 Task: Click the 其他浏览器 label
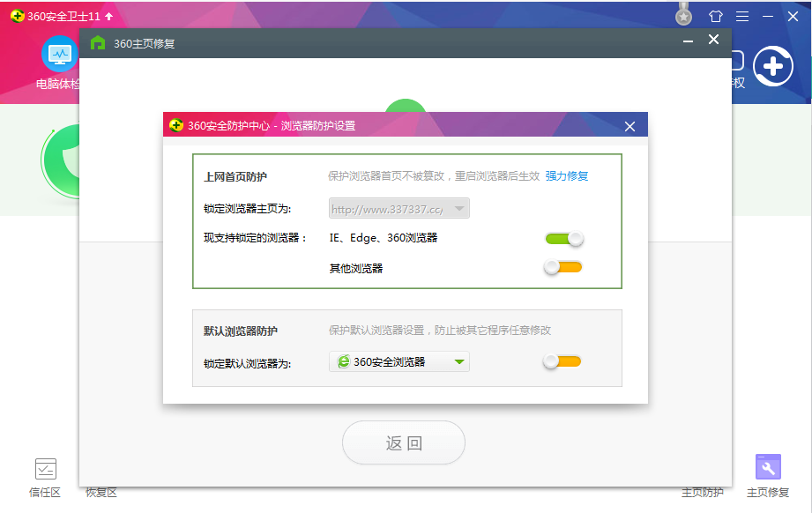[x=356, y=268]
